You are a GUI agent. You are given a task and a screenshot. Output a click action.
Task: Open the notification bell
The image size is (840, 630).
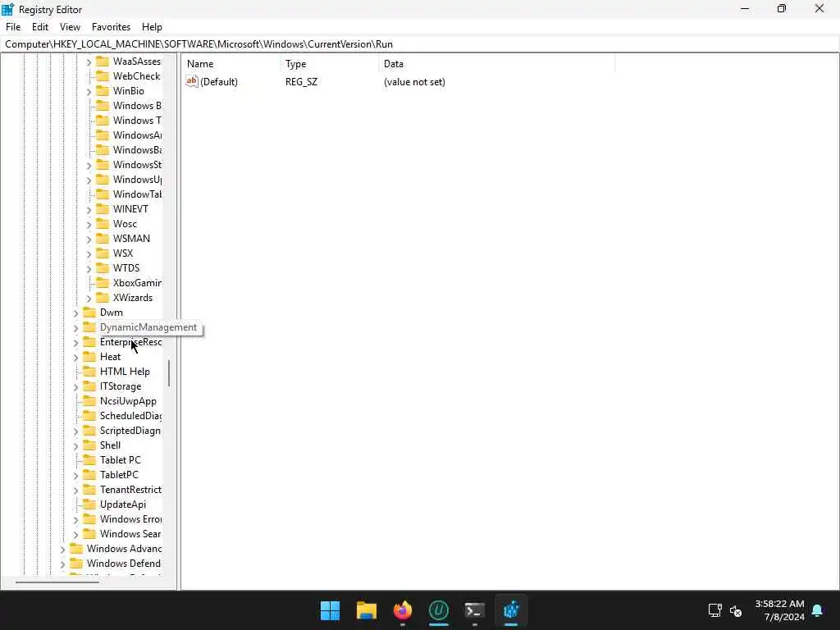tap(818, 610)
